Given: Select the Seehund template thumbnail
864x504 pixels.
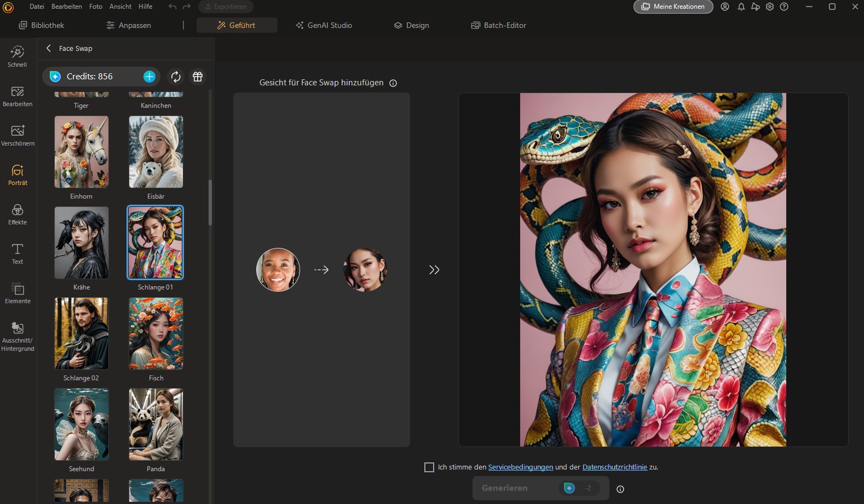Looking at the screenshot, I should pyautogui.click(x=82, y=425).
